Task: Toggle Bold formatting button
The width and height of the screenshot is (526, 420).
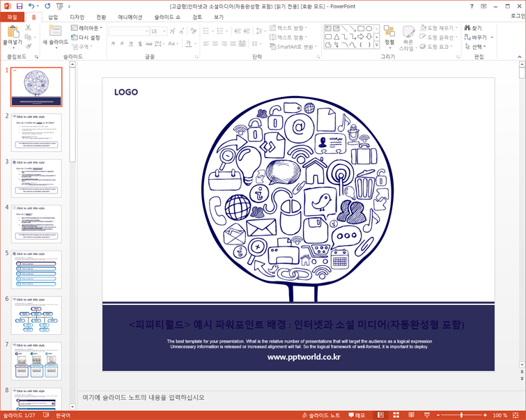Action: [x=113, y=44]
